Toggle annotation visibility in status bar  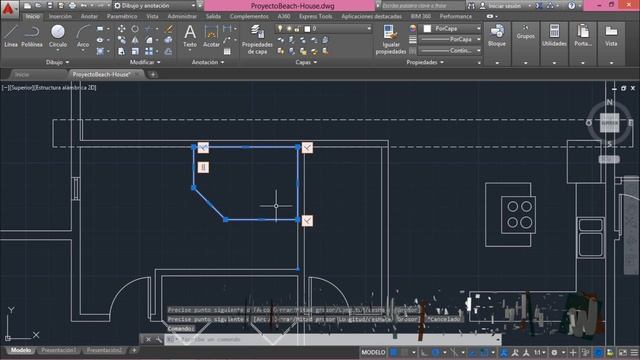coord(504,352)
